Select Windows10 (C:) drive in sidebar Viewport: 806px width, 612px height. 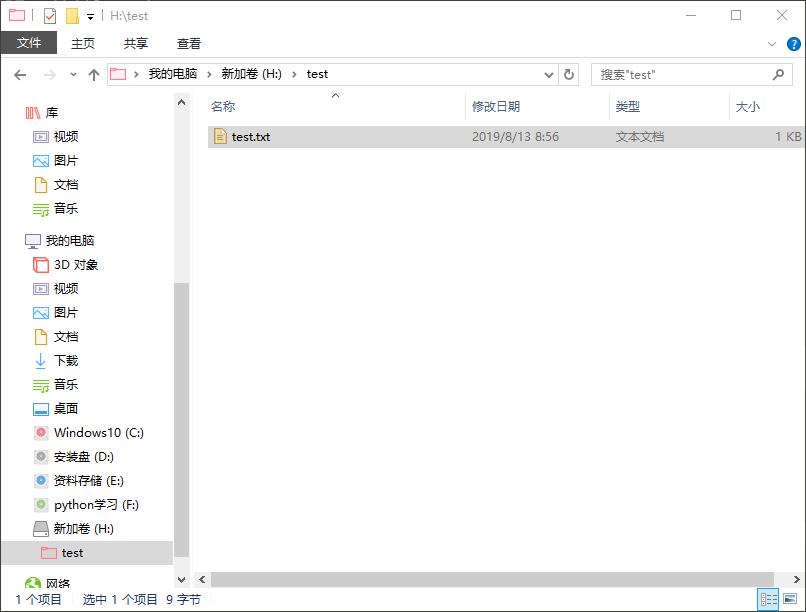tap(98, 433)
